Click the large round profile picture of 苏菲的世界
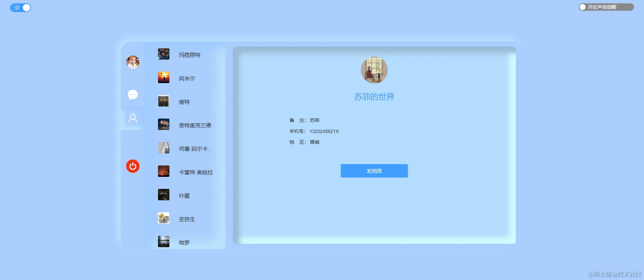644x280 pixels. [x=374, y=70]
